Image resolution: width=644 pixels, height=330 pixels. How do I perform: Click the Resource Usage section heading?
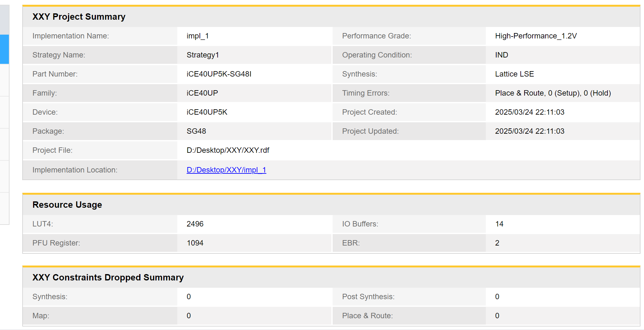coord(67,205)
